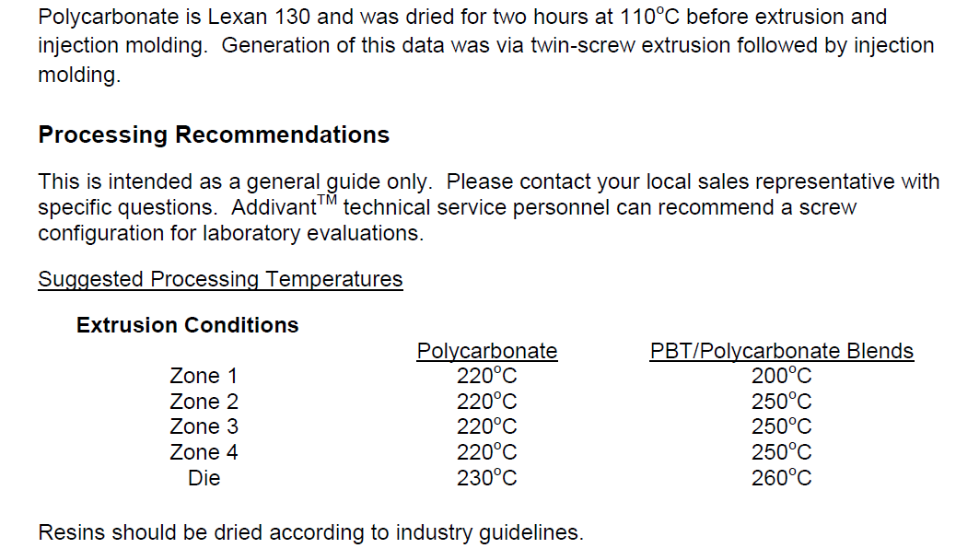The width and height of the screenshot is (956, 560).
Task: Click the Processing Recommendations heading
Action: click(214, 134)
